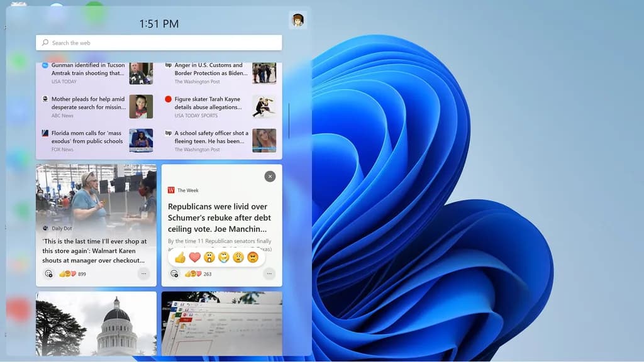644x362 pixels.
Task: Open the Mother pleads for help headline
Action: [88, 103]
